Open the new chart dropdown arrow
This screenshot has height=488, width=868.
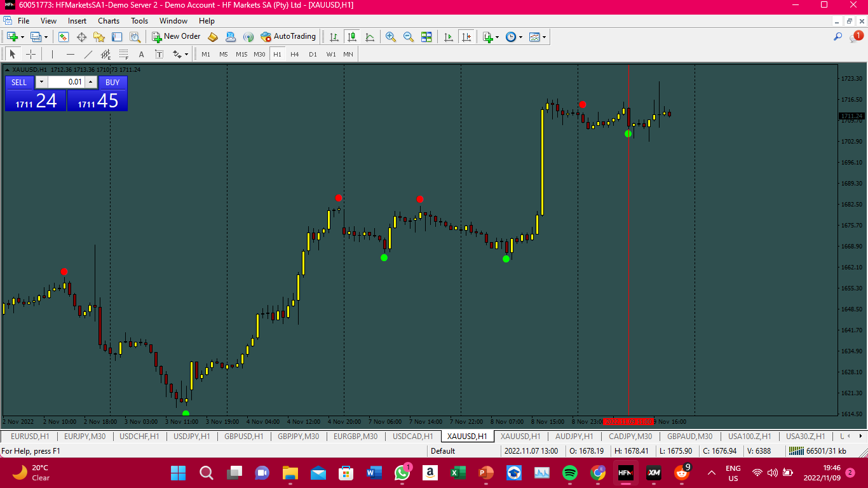22,37
